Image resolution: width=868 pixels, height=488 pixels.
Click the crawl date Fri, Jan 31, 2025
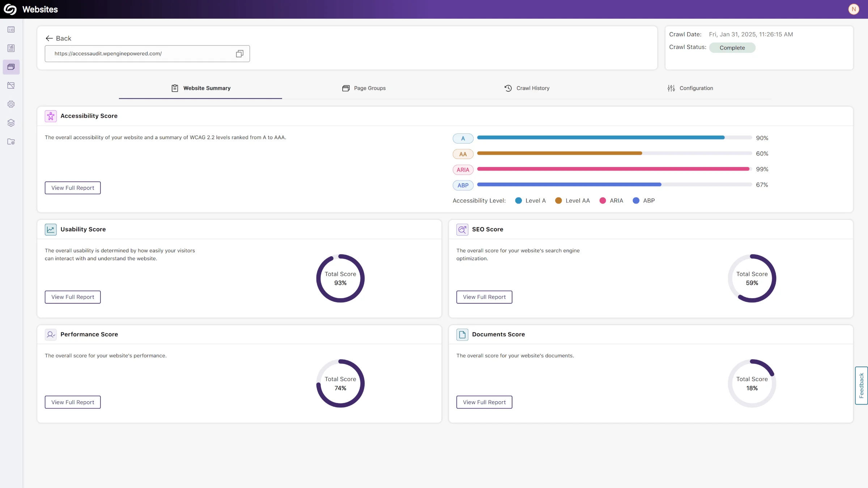click(751, 34)
